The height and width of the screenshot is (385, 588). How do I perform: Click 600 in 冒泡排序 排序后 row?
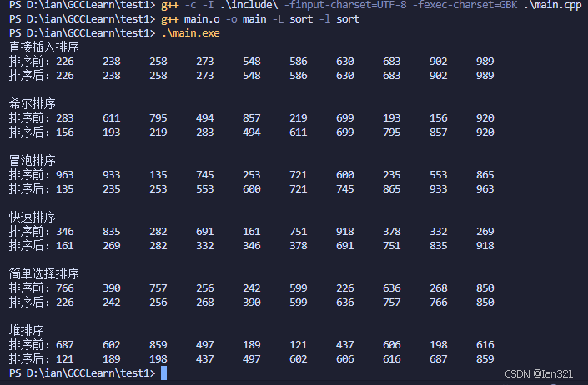pyautogui.click(x=252, y=189)
